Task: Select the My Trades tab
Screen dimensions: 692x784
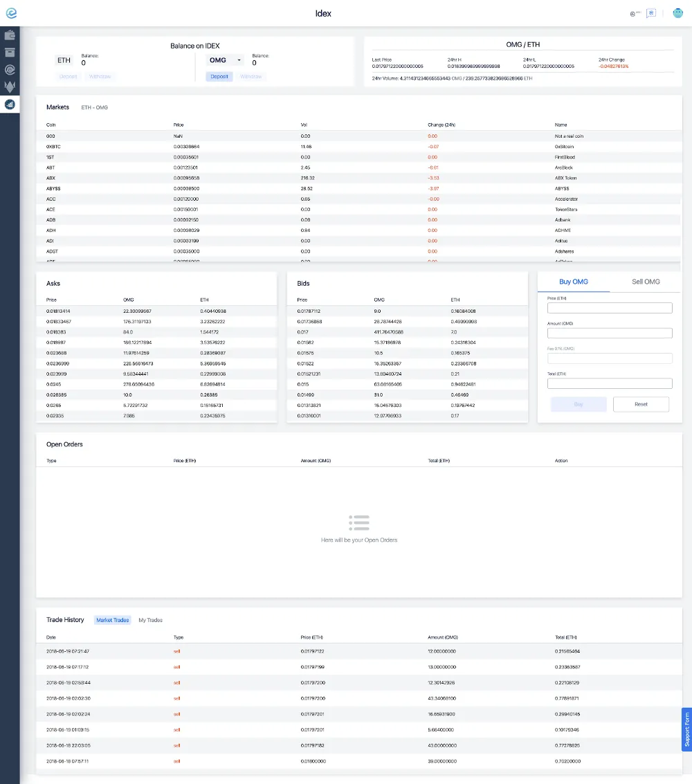Action: pos(150,620)
